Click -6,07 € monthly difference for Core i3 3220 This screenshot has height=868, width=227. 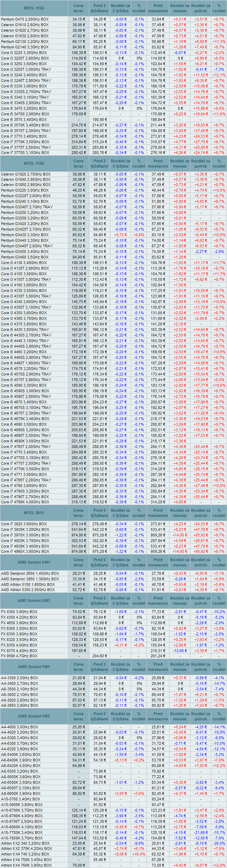tap(180, 53)
